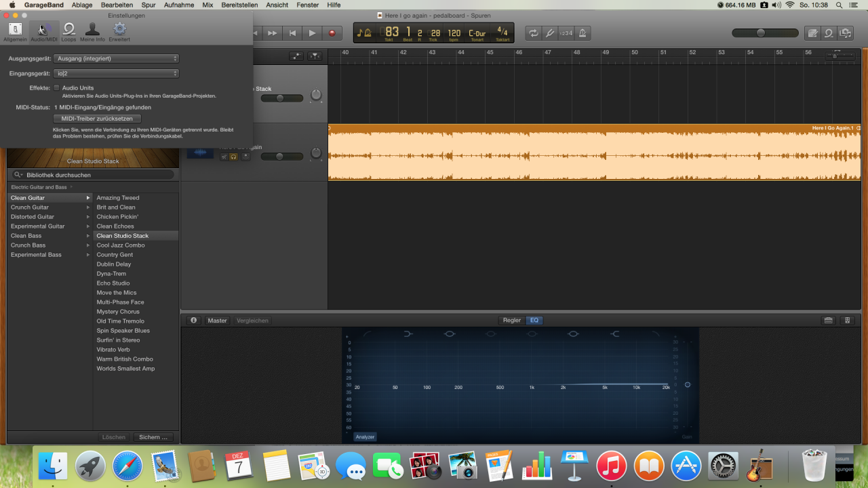Toggle the EQ Analyzer button
Viewport: 868px width, 488px height.
click(365, 437)
